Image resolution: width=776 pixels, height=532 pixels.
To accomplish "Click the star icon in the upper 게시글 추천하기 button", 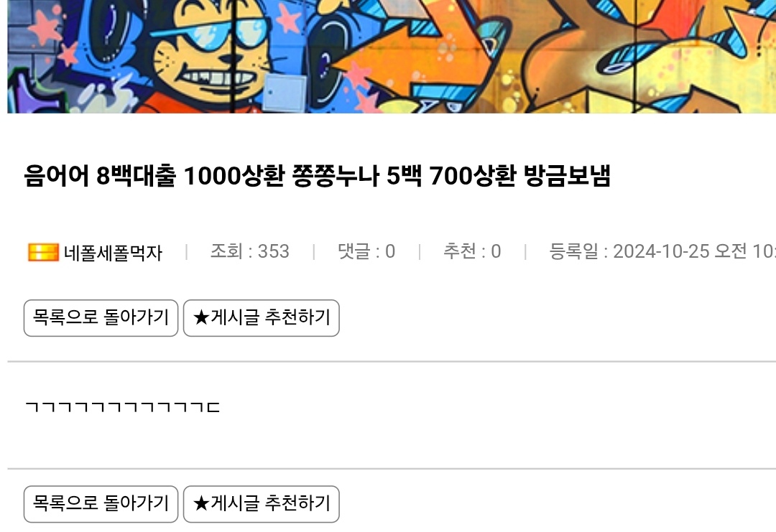I will 201,317.
